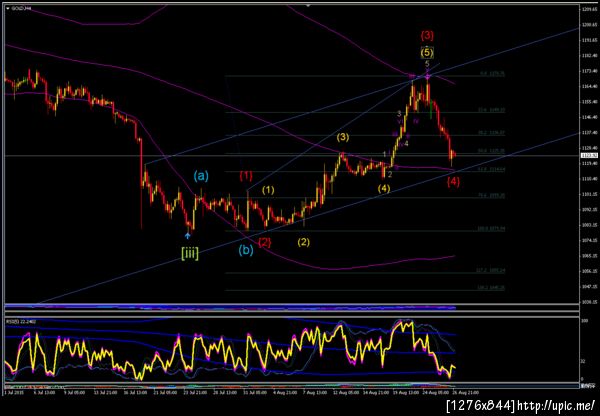Select the yellow (1) wave label
The width and height of the screenshot is (600, 416).
[x=268, y=190]
